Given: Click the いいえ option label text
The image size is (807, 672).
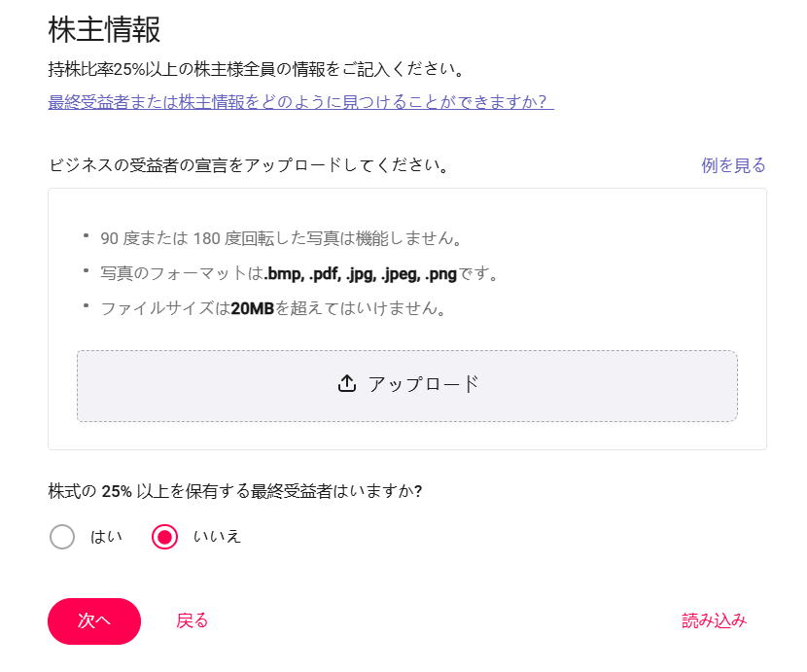Looking at the screenshot, I should point(217,537).
